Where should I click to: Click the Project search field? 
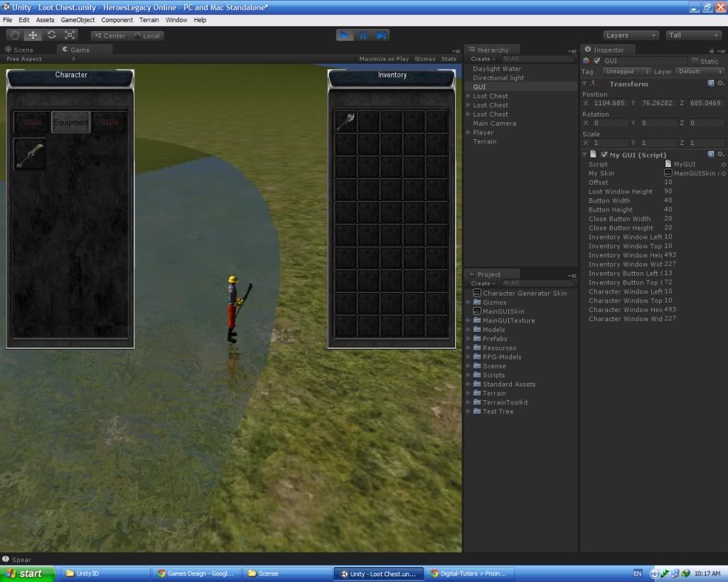click(537, 283)
